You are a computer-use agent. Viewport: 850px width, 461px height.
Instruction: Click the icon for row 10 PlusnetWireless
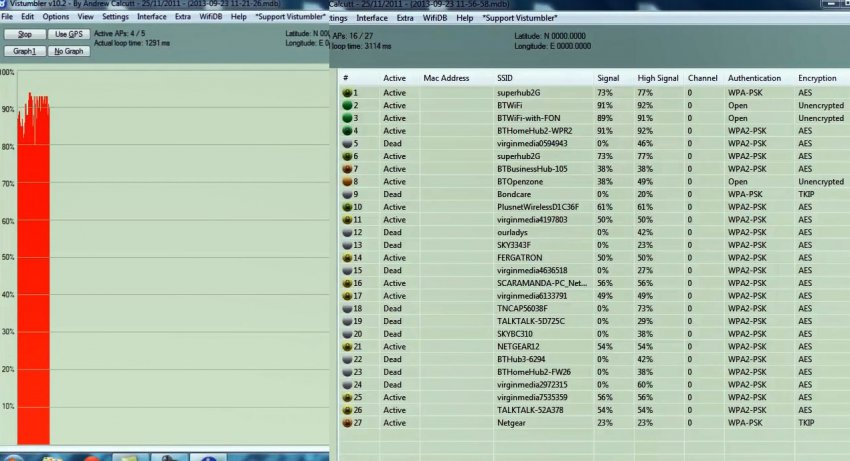coord(347,207)
